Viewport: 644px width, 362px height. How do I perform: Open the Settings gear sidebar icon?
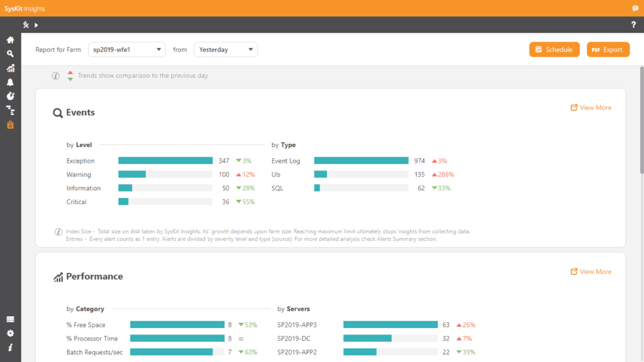[x=10, y=333]
